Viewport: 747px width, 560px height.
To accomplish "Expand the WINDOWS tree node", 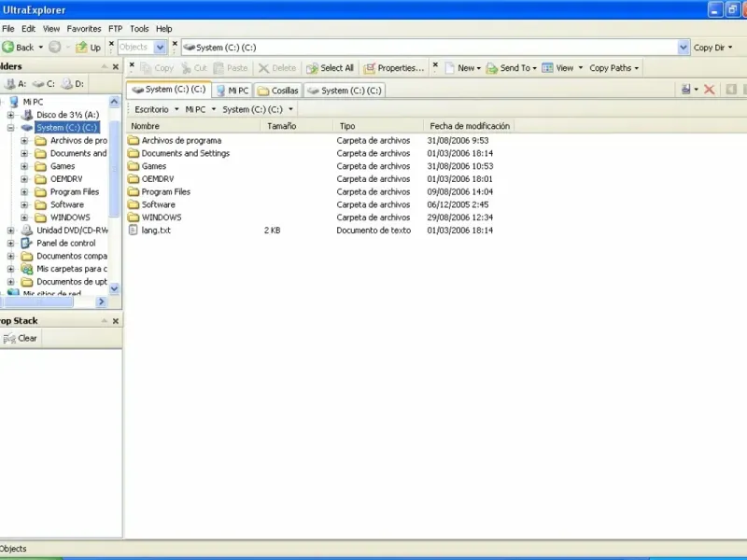I will pos(24,217).
